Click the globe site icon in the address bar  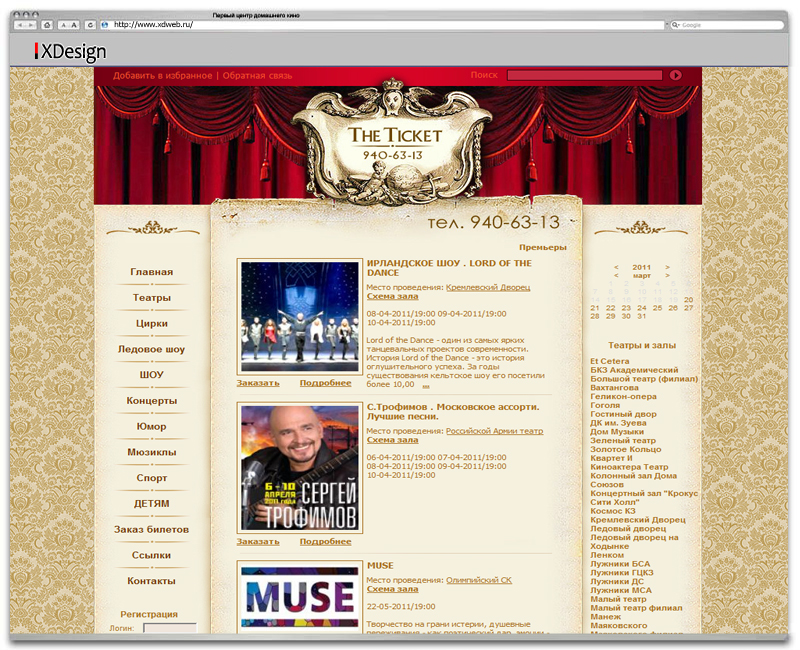105,24
